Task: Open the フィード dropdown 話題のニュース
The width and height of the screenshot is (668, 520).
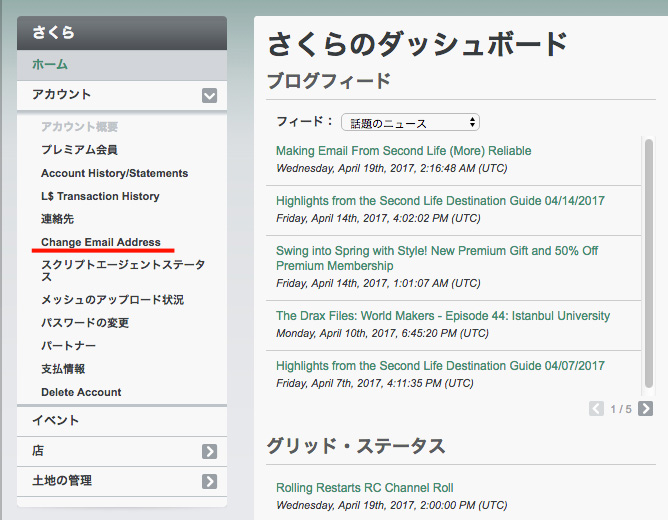Action: click(410, 123)
